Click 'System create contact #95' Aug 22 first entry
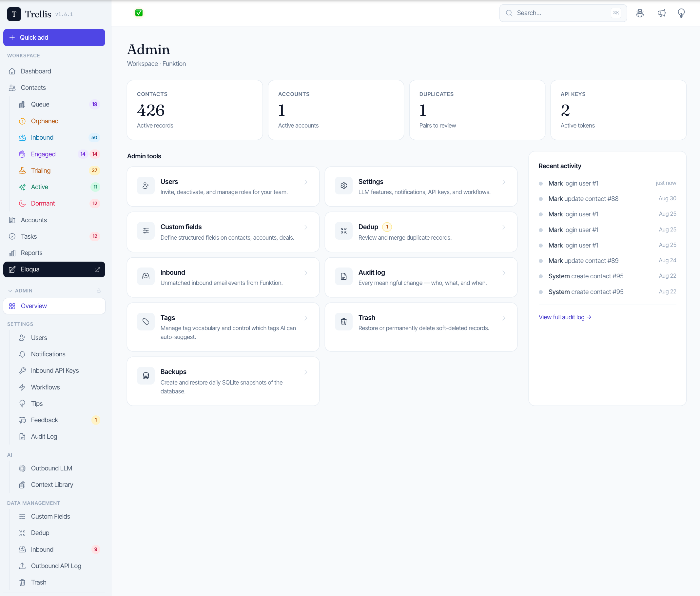Screen dimensions: 700x596 607,276
